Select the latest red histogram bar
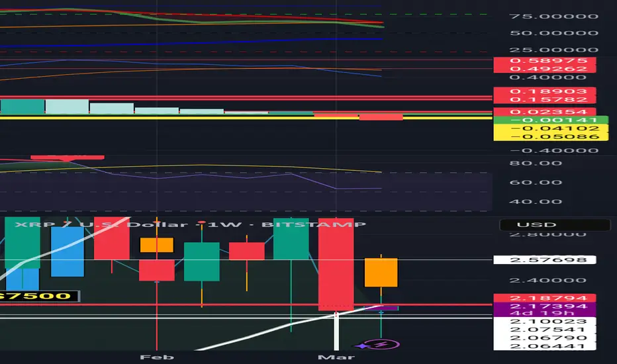617x364 pixels. click(x=381, y=117)
